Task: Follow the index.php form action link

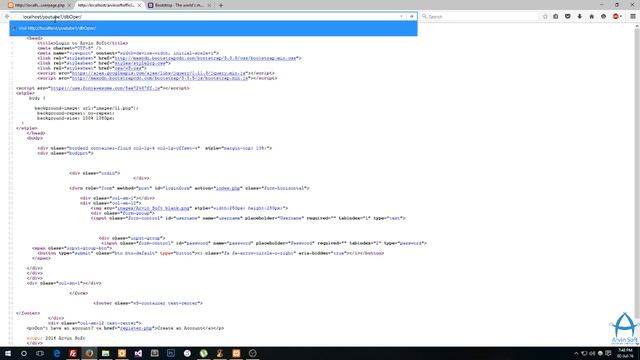Action: [228, 188]
